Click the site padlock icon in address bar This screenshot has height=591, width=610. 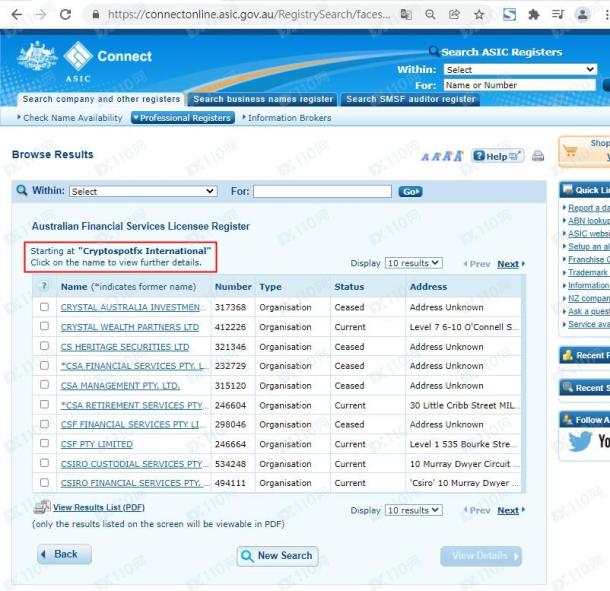coord(96,15)
